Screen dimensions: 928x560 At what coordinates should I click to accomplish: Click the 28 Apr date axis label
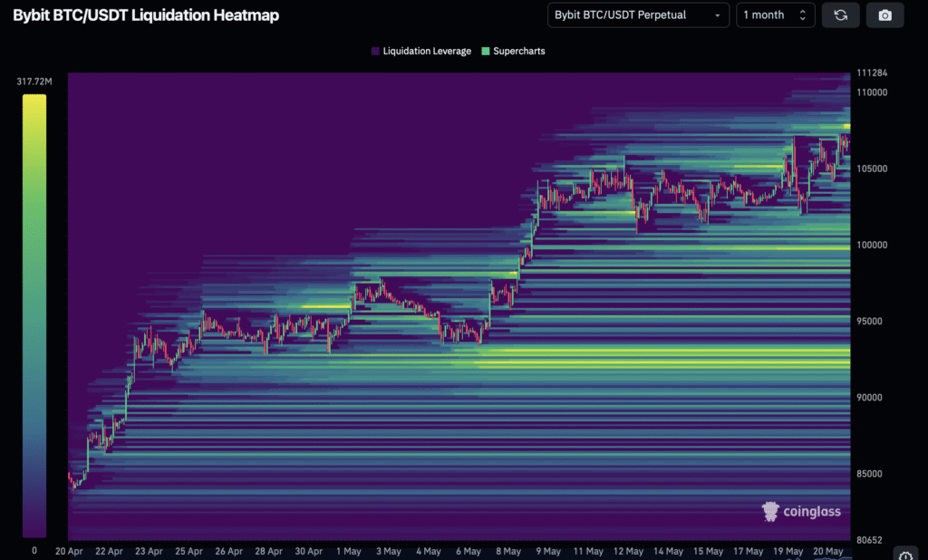(268, 551)
